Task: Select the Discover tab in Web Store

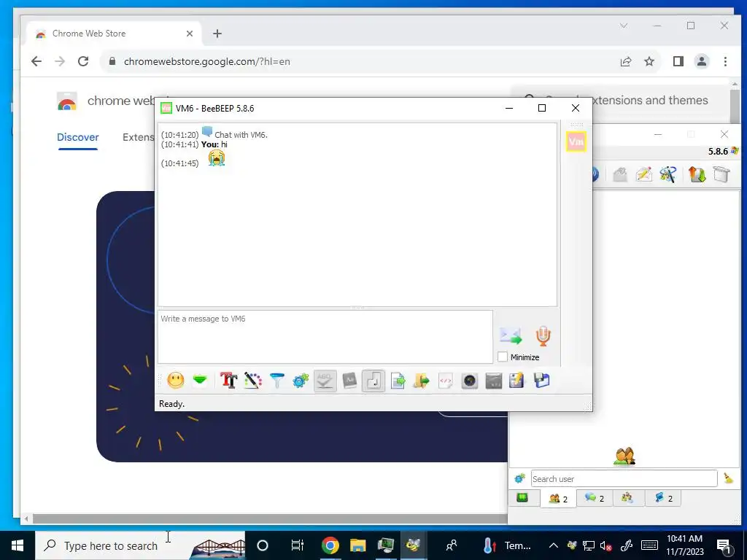Action: (x=77, y=137)
